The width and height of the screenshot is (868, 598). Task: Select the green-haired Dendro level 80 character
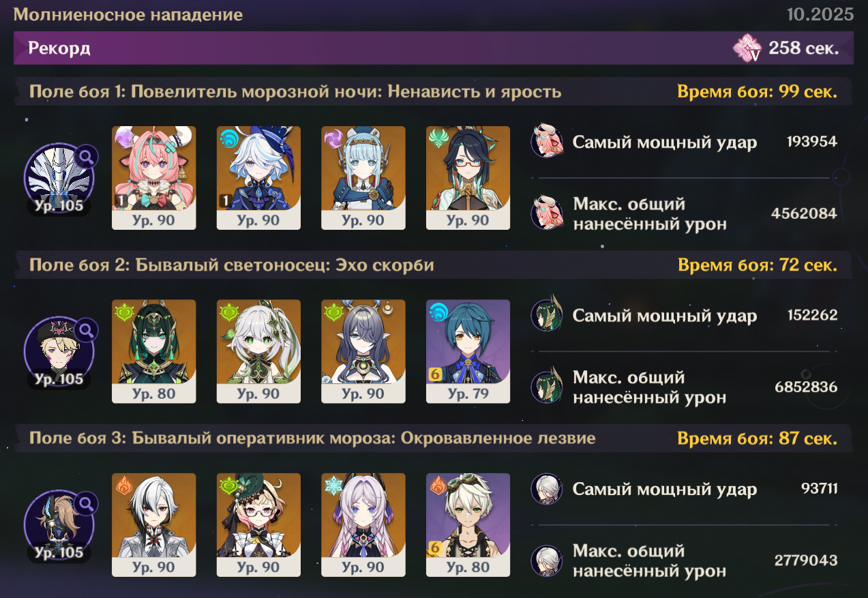[153, 351]
